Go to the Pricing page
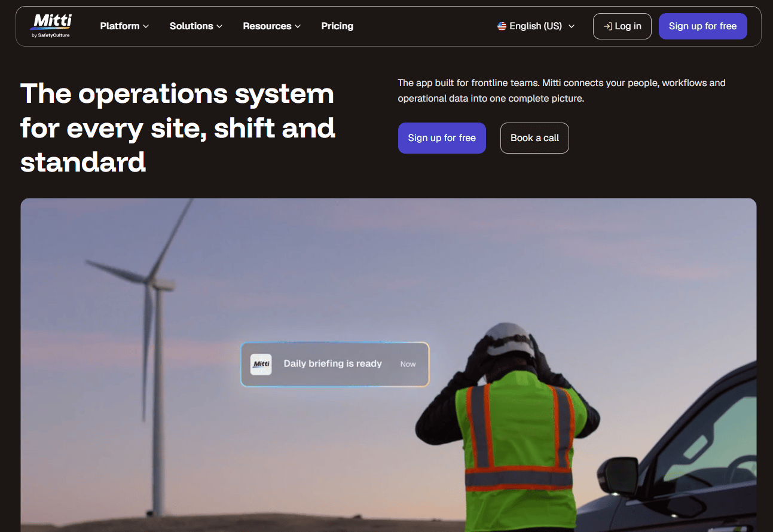Viewport: 773px width, 532px height. tap(337, 26)
